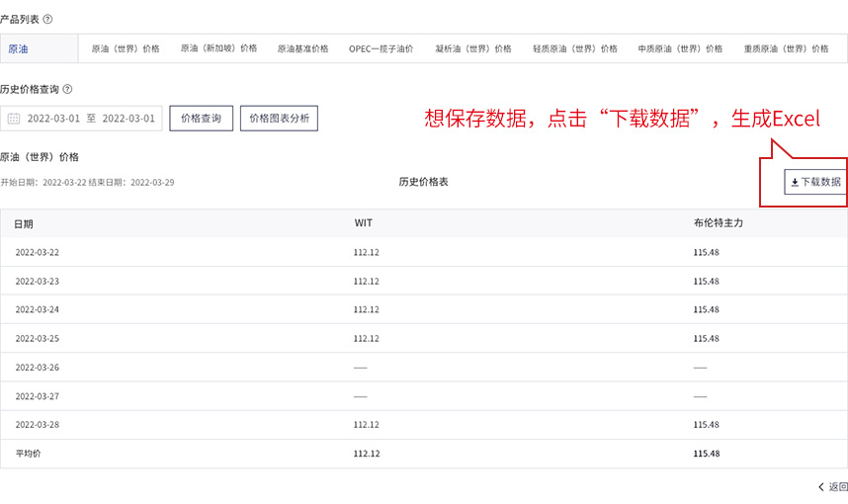Open the 重质原油（世界）价格 tab
848x504 pixels.
click(x=786, y=48)
